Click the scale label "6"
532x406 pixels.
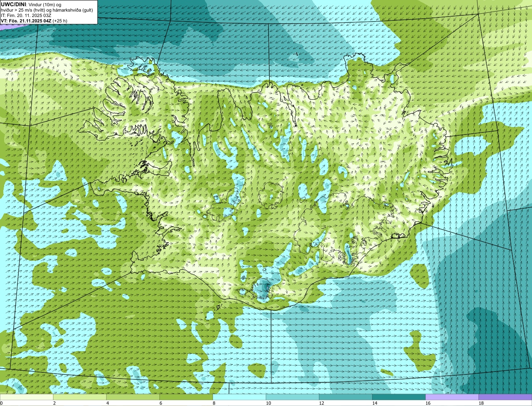point(161,403)
